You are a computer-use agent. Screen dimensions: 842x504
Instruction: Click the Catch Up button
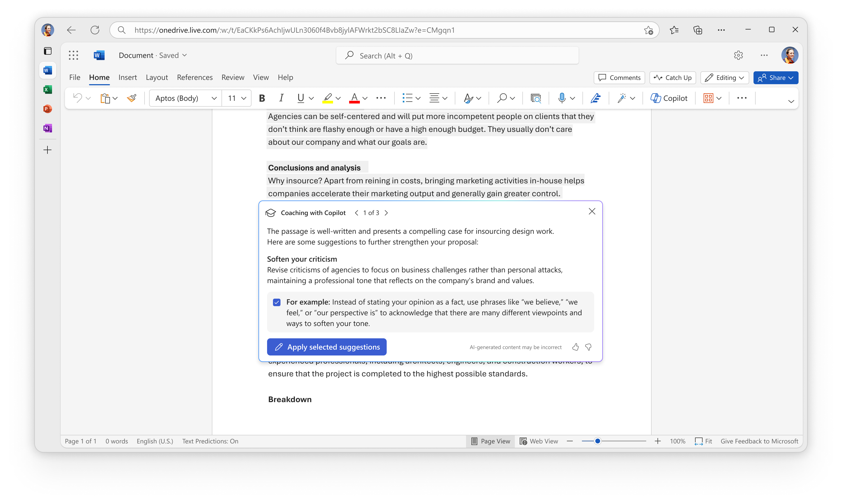[x=673, y=78]
